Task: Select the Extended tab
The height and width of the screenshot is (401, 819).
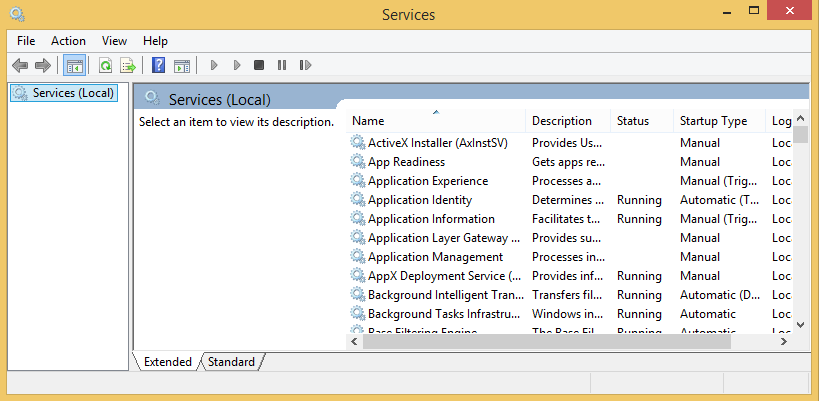Action: 167,362
